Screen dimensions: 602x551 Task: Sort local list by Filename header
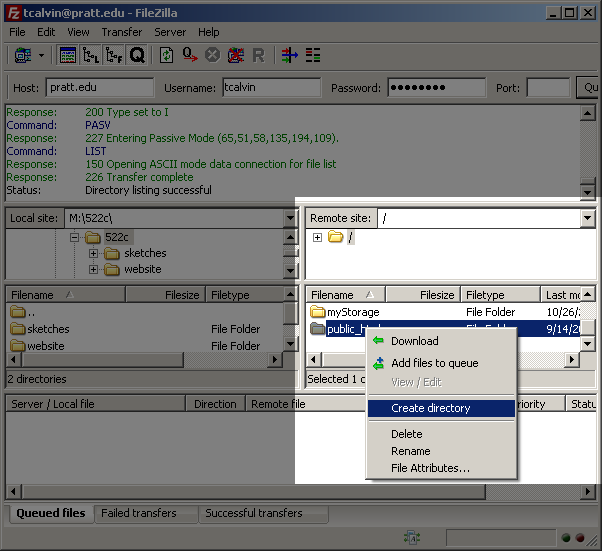click(x=66, y=295)
